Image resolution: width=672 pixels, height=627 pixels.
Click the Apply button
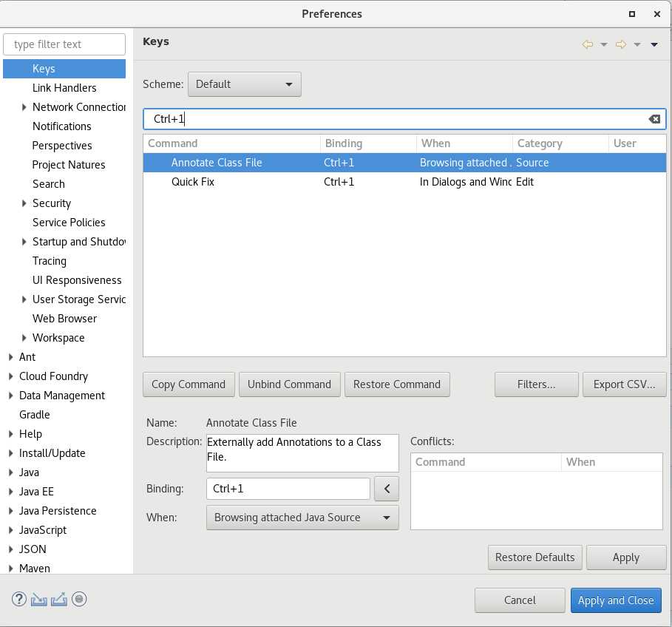click(626, 557)
